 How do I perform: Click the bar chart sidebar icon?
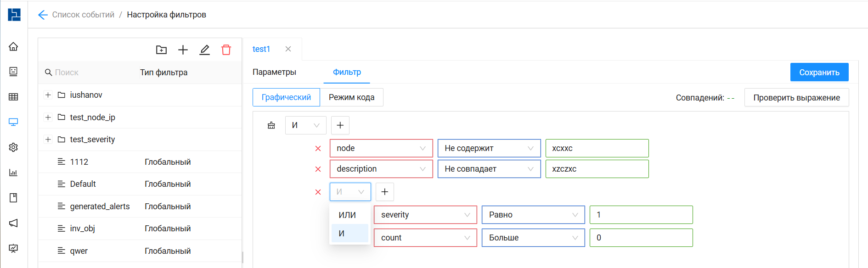(x=13, y=173)
